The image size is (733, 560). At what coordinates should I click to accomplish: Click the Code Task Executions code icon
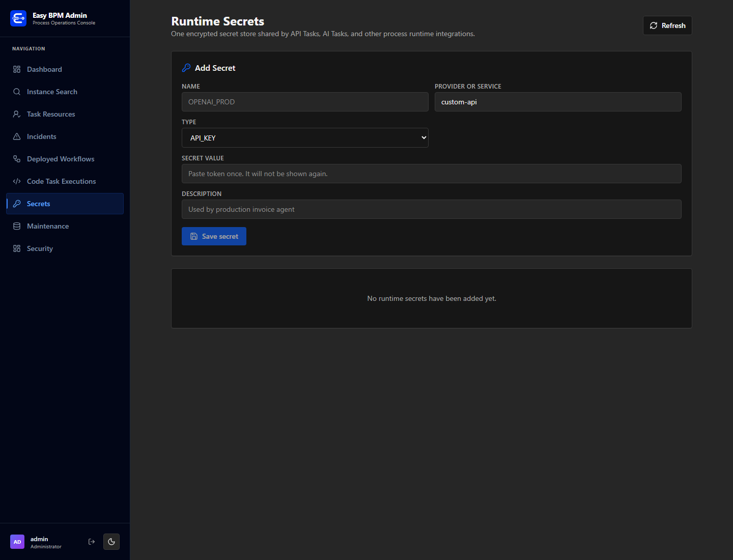pyautogui.click(x=17, y=181)
